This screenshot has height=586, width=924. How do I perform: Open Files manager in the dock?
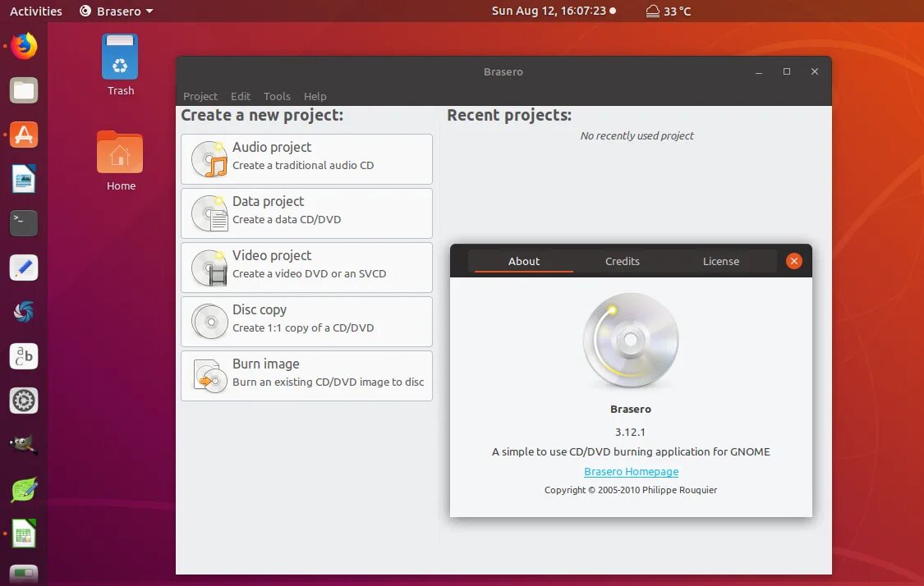pos(24,91)
